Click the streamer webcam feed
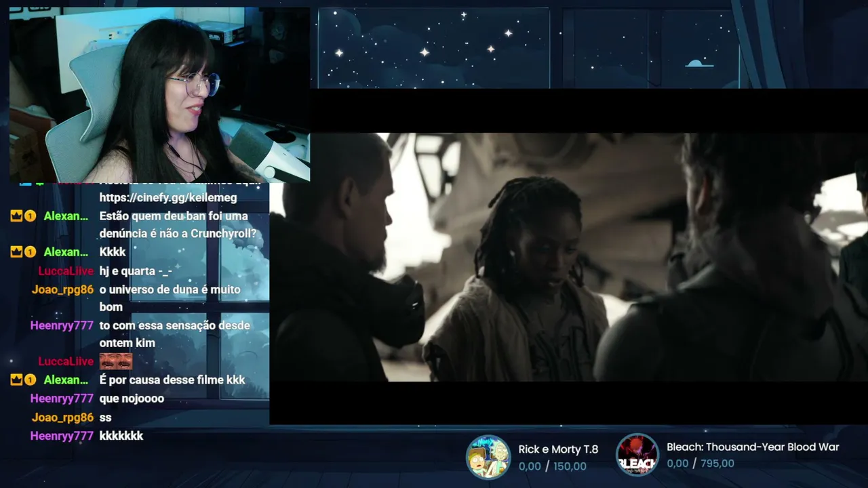The width and height of the screenshot is (868, 488). (160, 95)
